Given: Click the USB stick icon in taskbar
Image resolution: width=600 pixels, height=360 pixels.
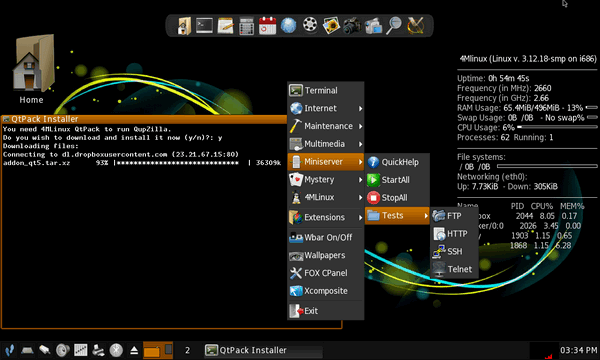Looking at the screenshot, I should (45, 350).
